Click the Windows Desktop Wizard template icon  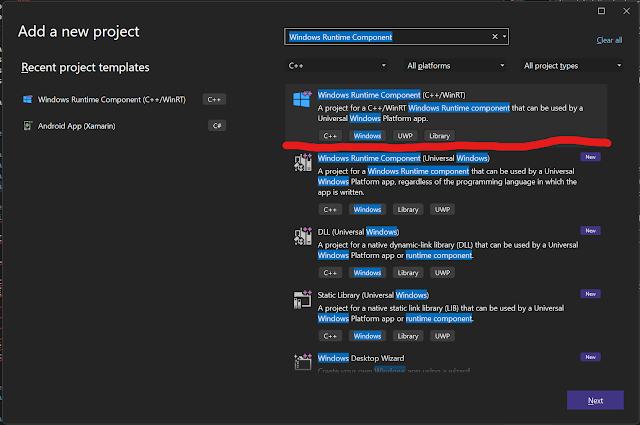pos(303,362)
